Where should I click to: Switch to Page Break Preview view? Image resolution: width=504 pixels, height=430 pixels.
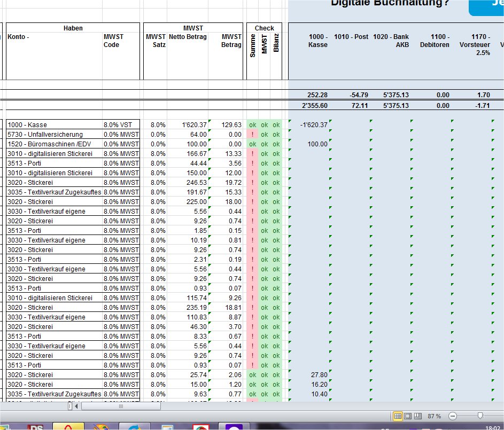tap(418, 416)
